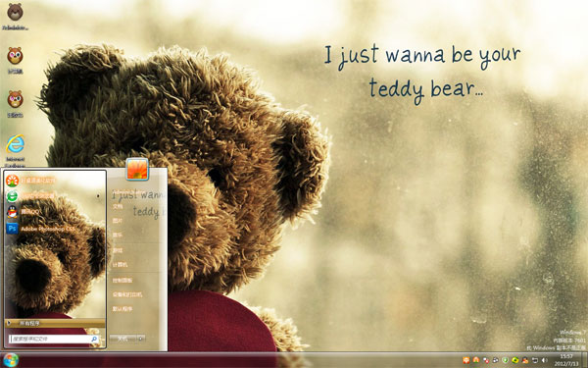Open 设备和打印机 (Devices and Printers)

(x=127, y=294)
